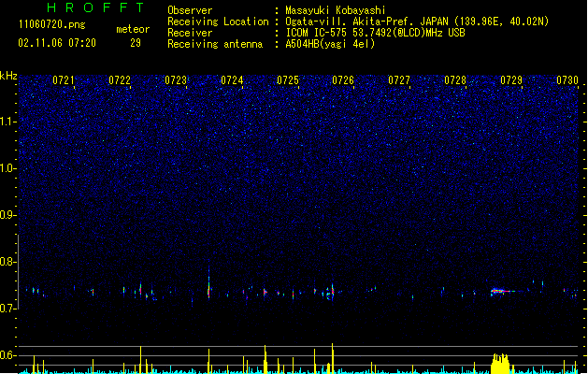Click the 0.8 frequency axis label
Viewport: 588px width, 374px height.
8,262
